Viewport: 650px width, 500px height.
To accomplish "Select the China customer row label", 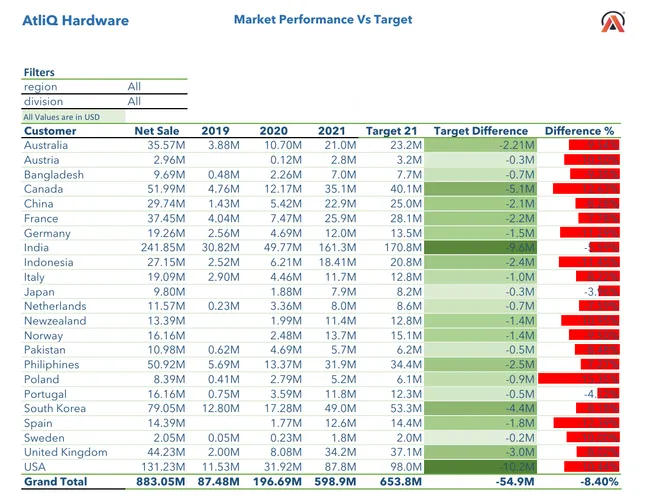I will click(39, 204).
